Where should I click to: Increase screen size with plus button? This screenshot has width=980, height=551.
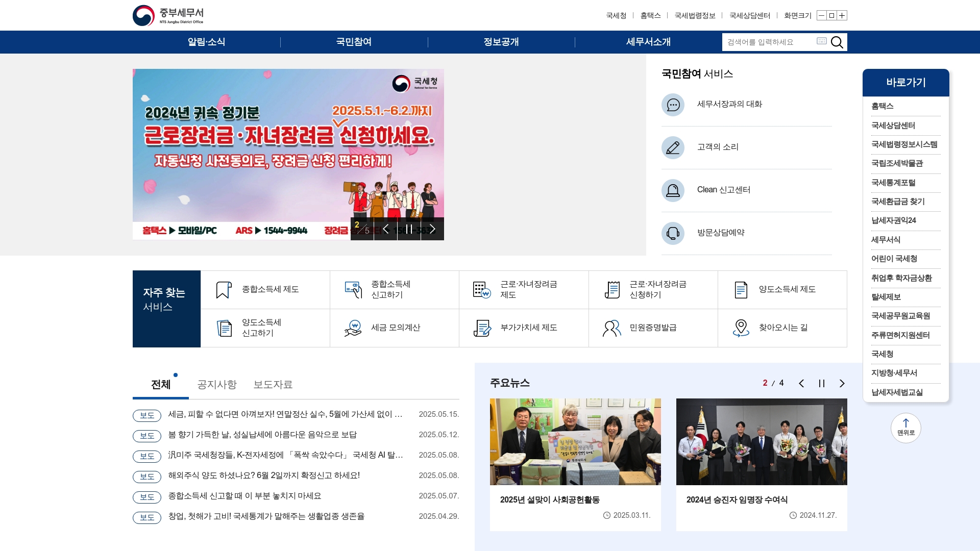point(842,15)
